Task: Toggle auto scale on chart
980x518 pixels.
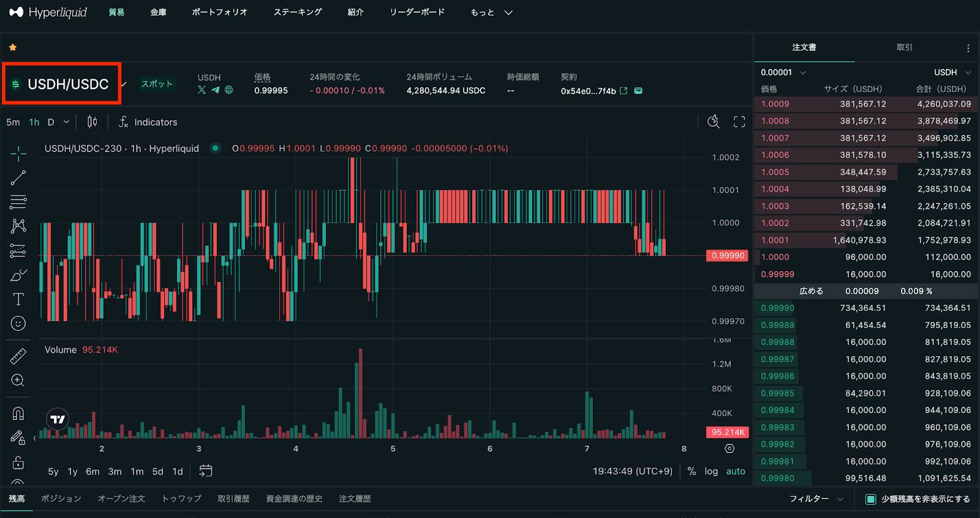Action: [736, 471]
